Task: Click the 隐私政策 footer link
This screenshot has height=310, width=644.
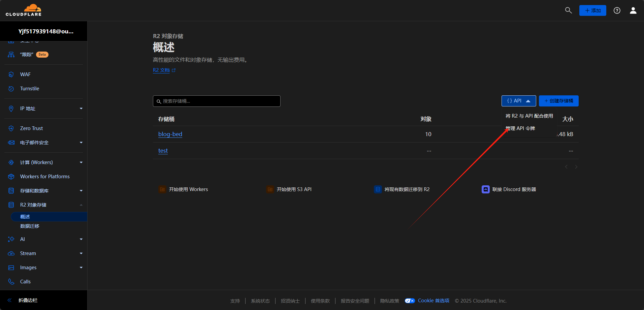Action: pos(390,301)
